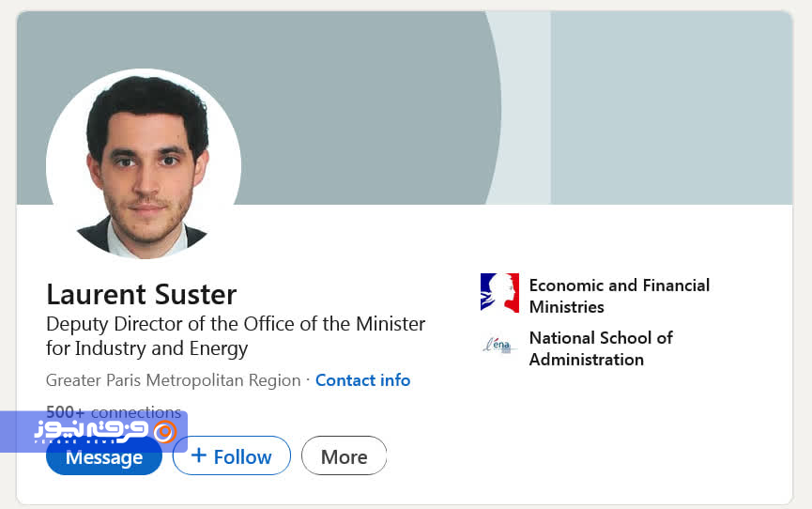Viewport: 812px width, 509px height.
Task: Follow Laurent Suster
Action: 232,456
